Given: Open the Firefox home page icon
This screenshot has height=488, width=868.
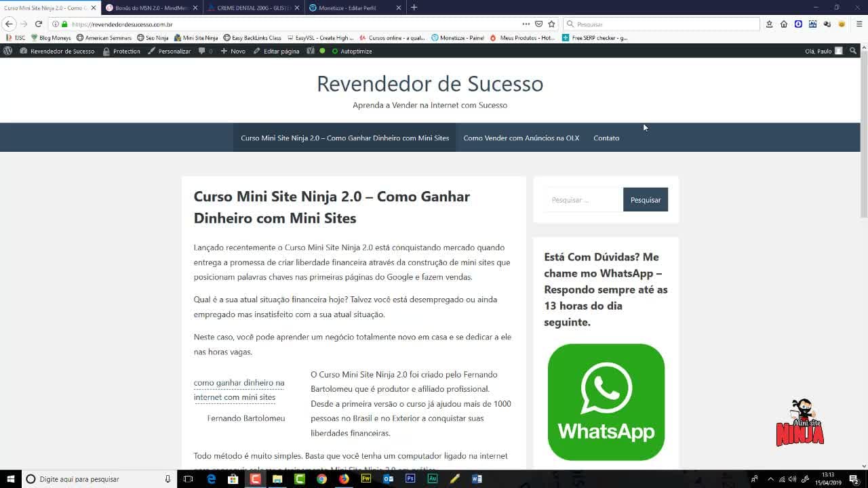Looking at the screenshot, I should click(784, 24).
